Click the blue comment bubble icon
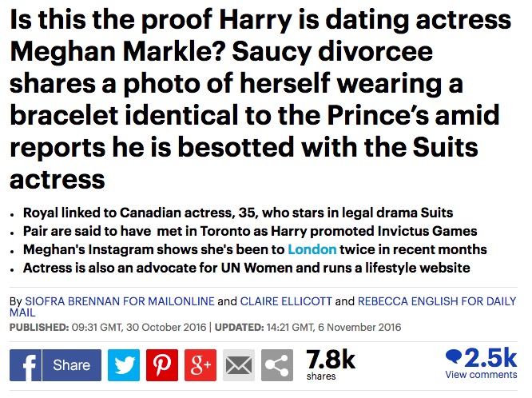 [x=454, y=356]
